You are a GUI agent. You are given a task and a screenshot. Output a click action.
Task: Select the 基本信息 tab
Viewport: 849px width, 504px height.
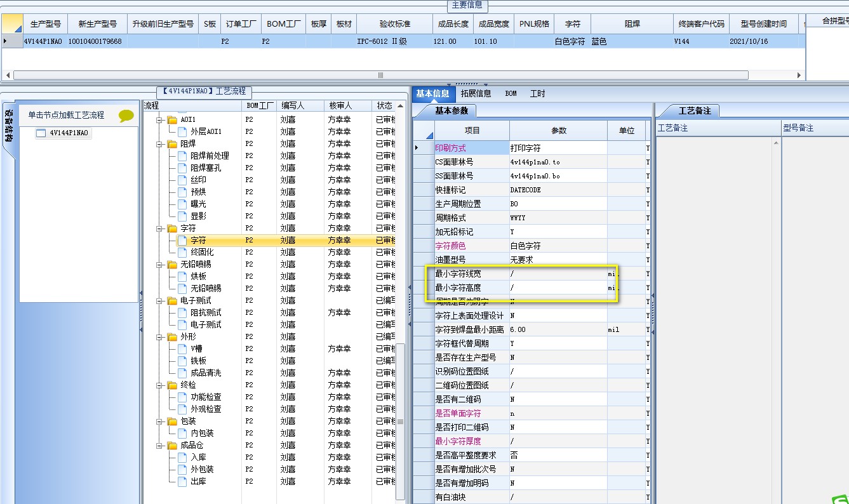(x=432, y=94)
